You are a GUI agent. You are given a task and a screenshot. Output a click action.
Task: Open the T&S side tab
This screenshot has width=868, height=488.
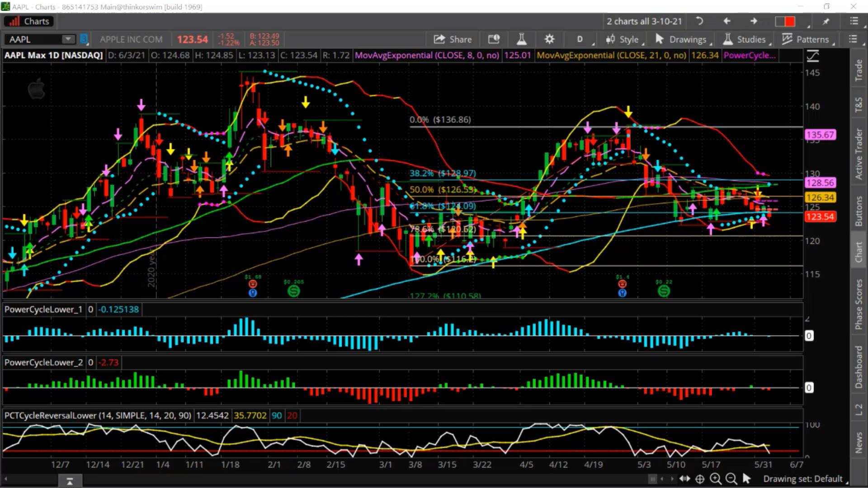pyautogui.click(x=858, y=104)
